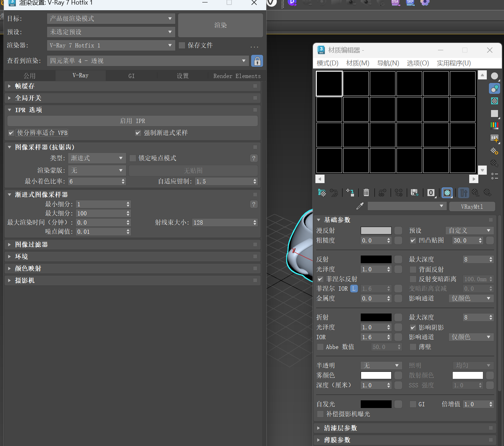
Task: Click Assign Material to Selection icon
Action: pyautogui.click(x=350, y=193)
